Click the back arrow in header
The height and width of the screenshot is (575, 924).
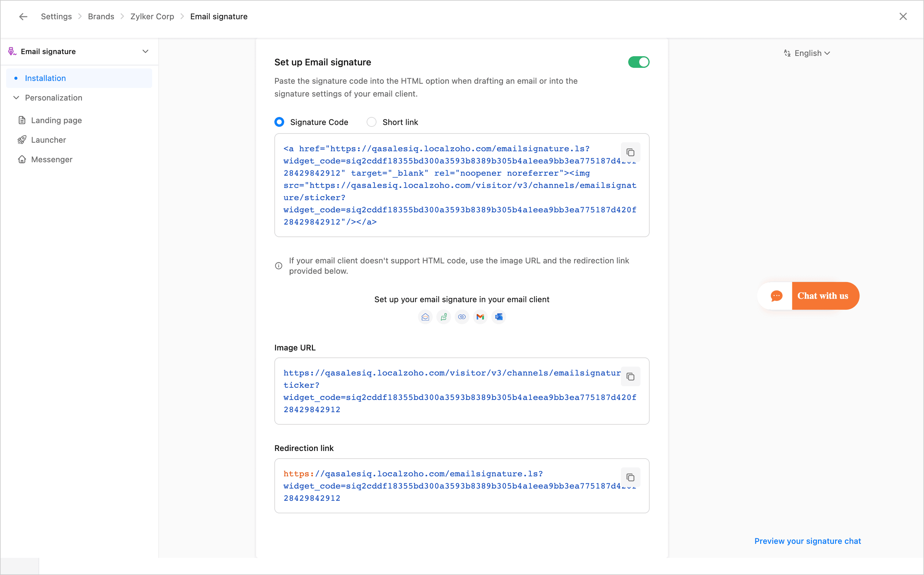pos(23,16)
